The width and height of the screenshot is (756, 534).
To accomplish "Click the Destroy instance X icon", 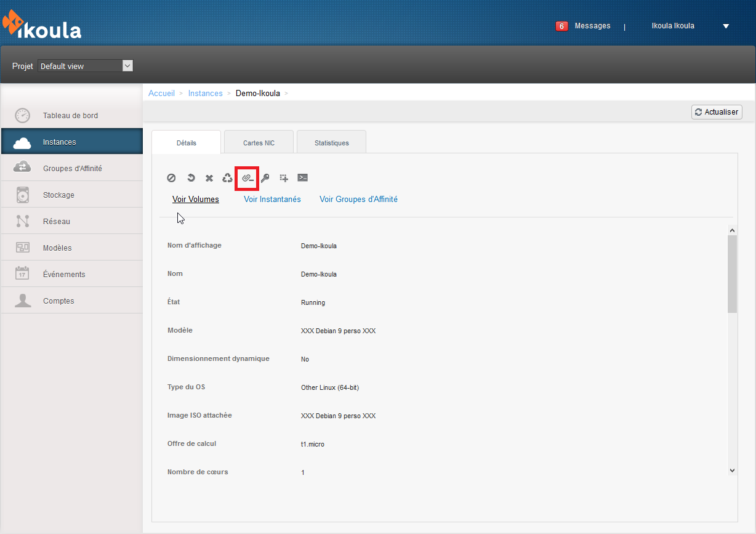I will pyautogui.click(x=209, y=178).
